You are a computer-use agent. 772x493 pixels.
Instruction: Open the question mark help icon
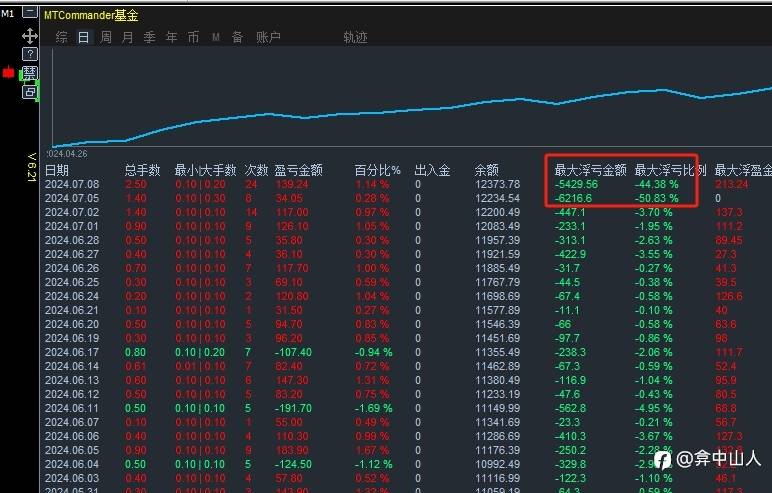(x=30, y=54)
